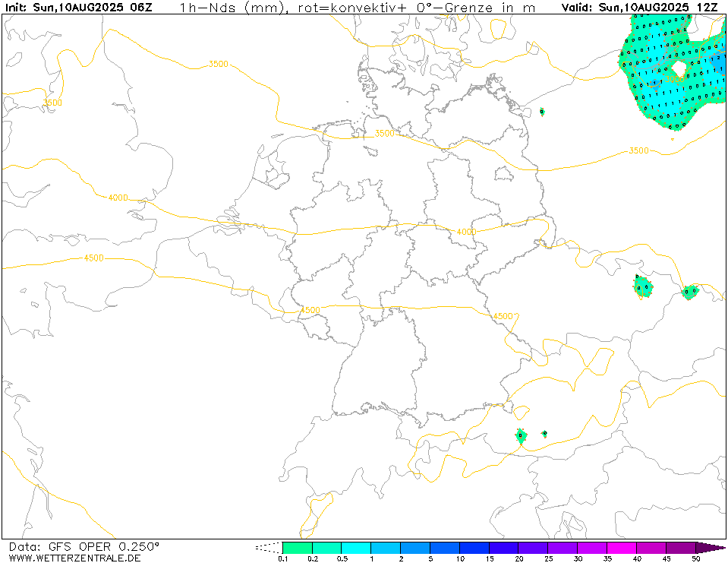
Task: Click the dotted below-0.1 arrow of legend
Action: 269,548
